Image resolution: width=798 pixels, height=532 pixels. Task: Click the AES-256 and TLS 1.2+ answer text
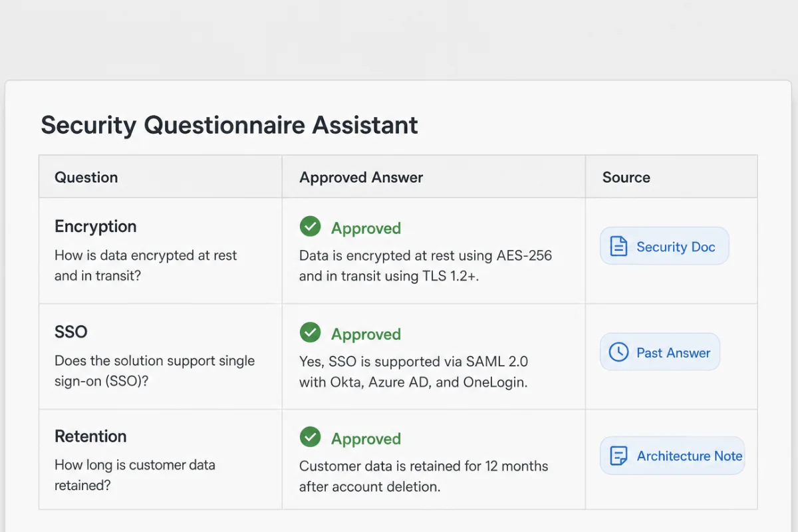click(426, 265)
